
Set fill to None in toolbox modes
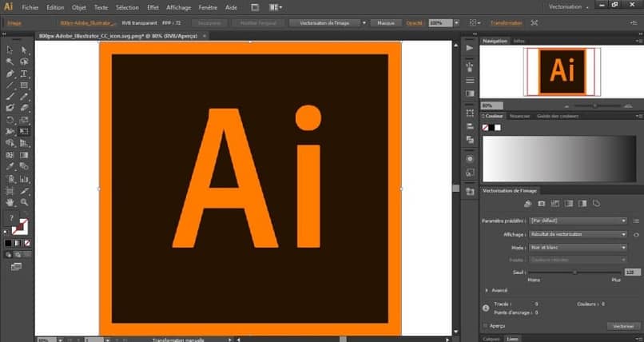pyautogui.click(x=26, y=244)
